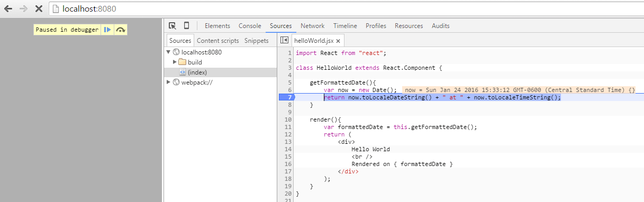The image size is (644, 202).
Task: Close the helloWorld.jsx tab
Action: point(339,41)
